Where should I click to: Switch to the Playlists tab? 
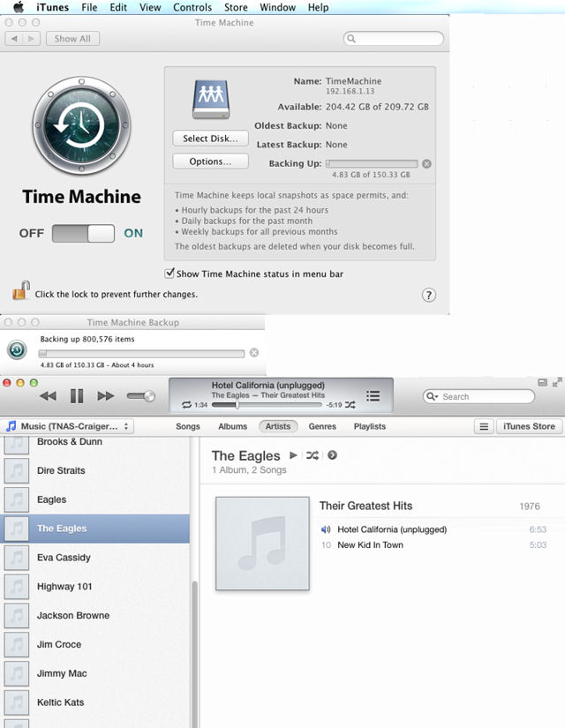(x=369, y=426)
